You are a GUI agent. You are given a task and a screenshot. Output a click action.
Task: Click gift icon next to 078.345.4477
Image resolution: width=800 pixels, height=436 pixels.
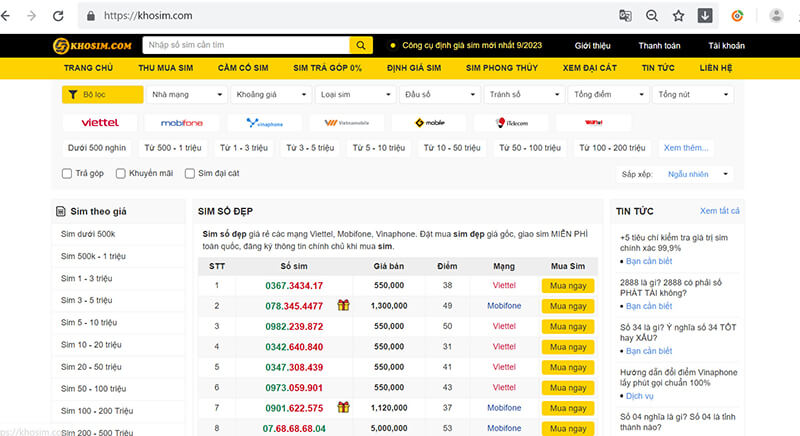click(x=343, y=305)
